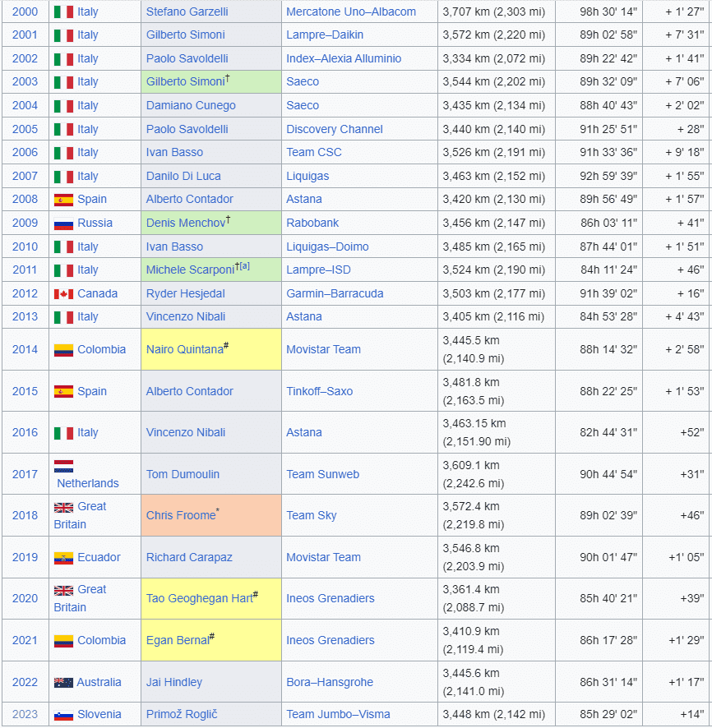
Task: Open the 2012 year link
Action: pyautogui.click(x=25, y=293)
